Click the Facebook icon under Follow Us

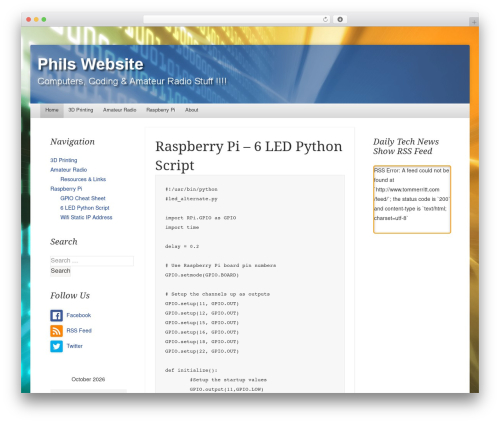tap(56, 315)
